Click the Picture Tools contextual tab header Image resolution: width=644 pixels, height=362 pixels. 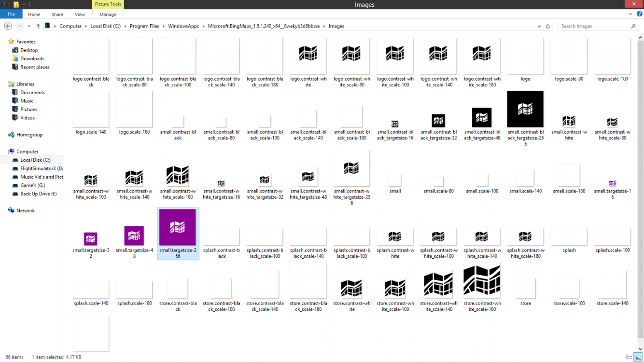pyautogui.click(x=108, y=4)
